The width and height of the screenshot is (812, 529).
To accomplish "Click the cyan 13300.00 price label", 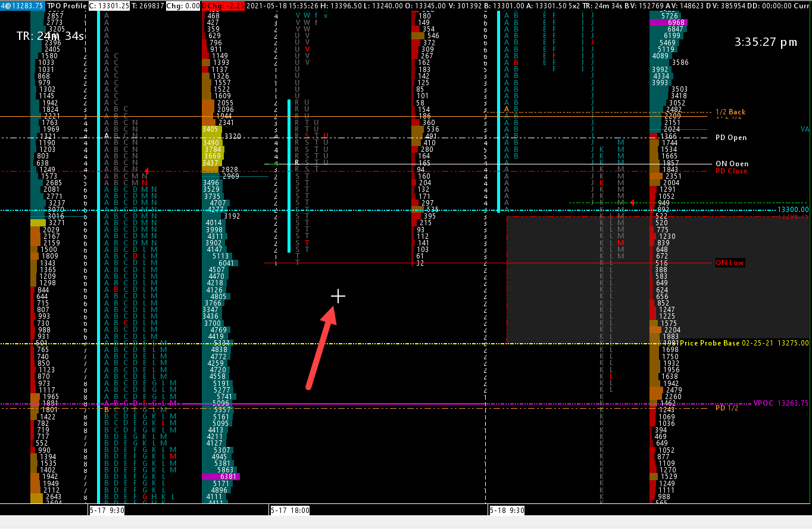I will (793, 210).
